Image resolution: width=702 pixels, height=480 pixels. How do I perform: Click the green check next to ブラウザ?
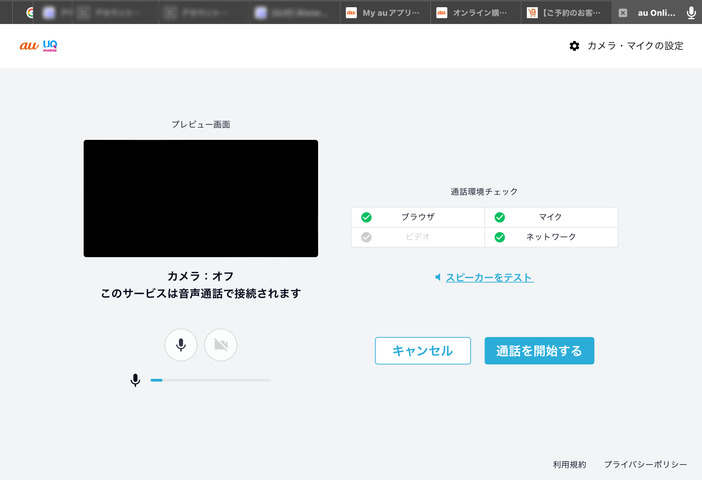coord(366,217)
